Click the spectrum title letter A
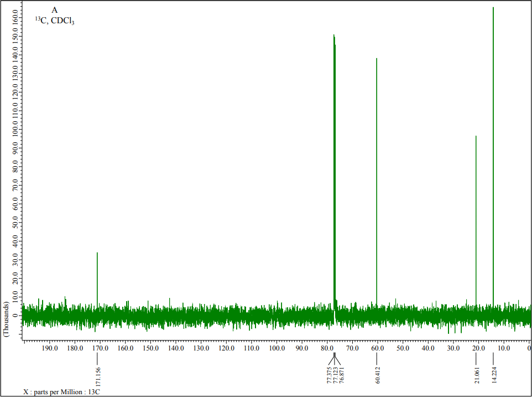The width and height of the screenshot is (532, 397). click(54, 10)
